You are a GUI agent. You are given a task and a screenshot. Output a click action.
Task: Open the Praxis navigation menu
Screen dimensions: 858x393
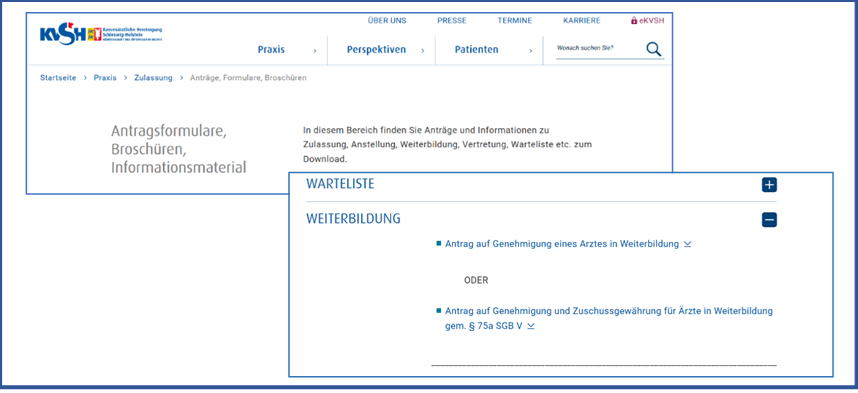pos(271,50)
